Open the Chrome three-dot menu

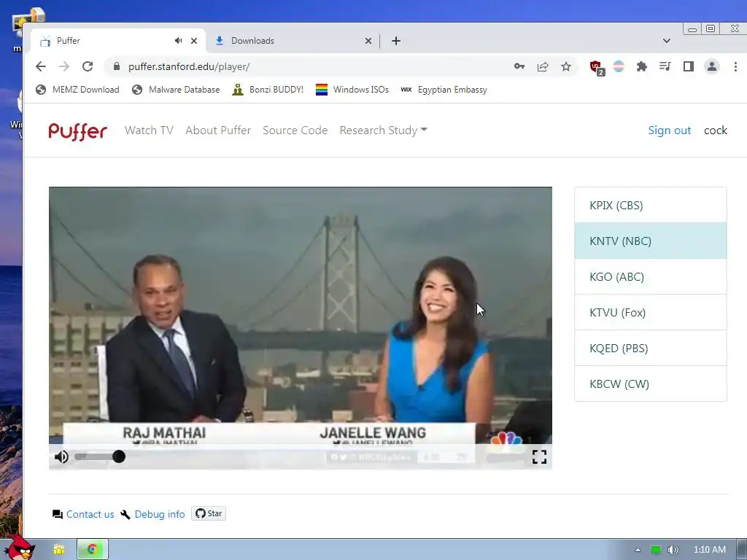[735, 66]
